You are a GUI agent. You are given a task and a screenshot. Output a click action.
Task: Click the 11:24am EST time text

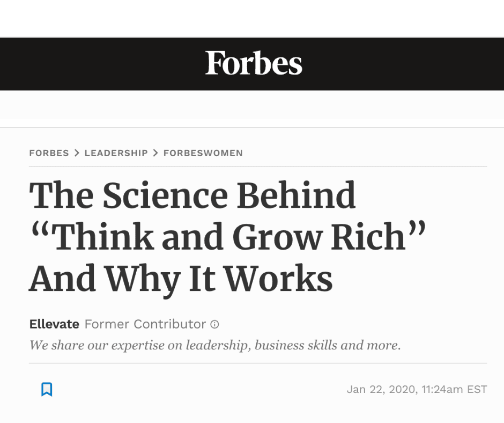(x=455, y=389)
